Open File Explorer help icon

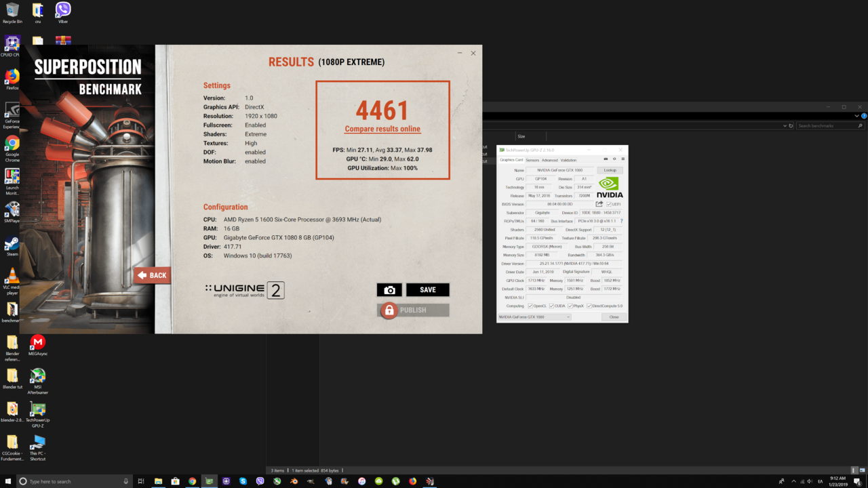click(864, 116)
